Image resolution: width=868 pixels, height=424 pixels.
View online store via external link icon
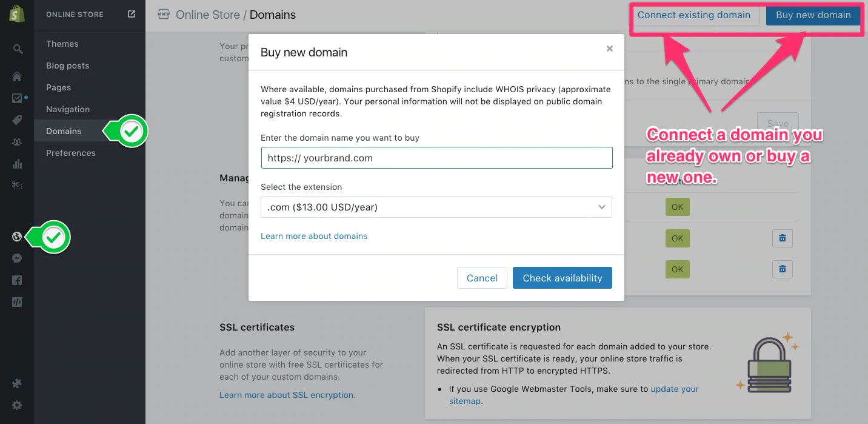point(132,14)
